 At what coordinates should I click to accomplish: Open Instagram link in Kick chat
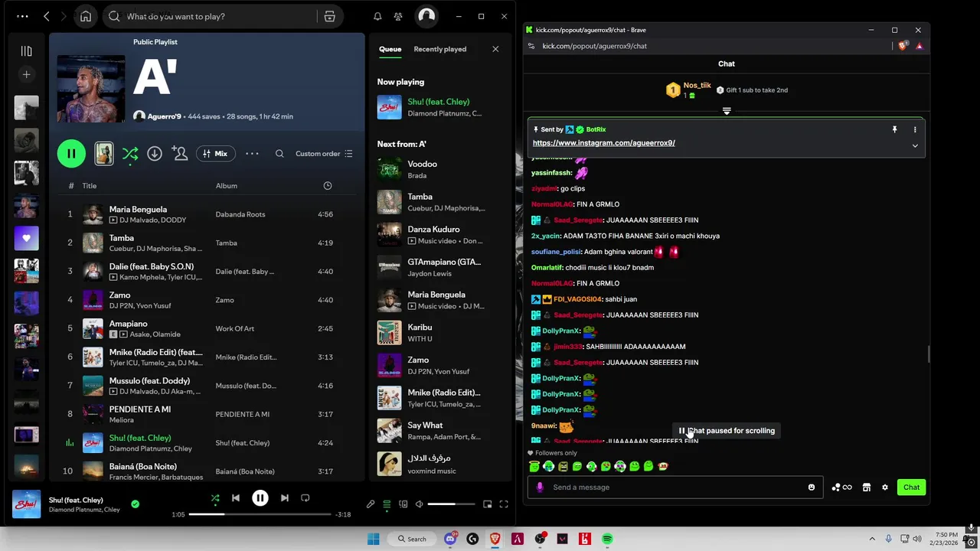click(603, 143)
